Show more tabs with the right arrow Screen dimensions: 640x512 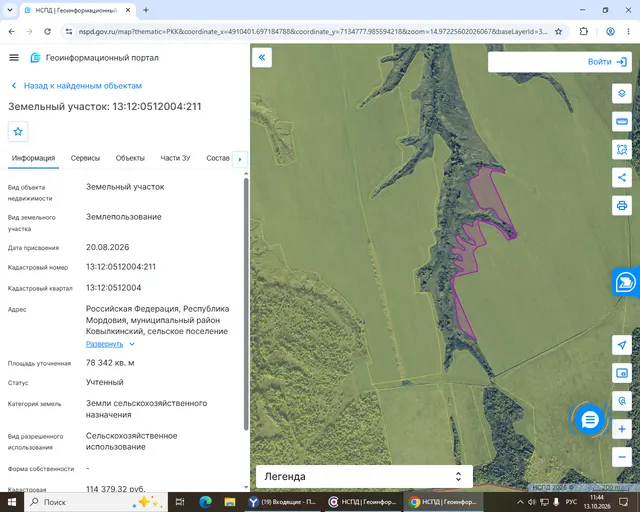pyautogui.click(x=240, y=159)
